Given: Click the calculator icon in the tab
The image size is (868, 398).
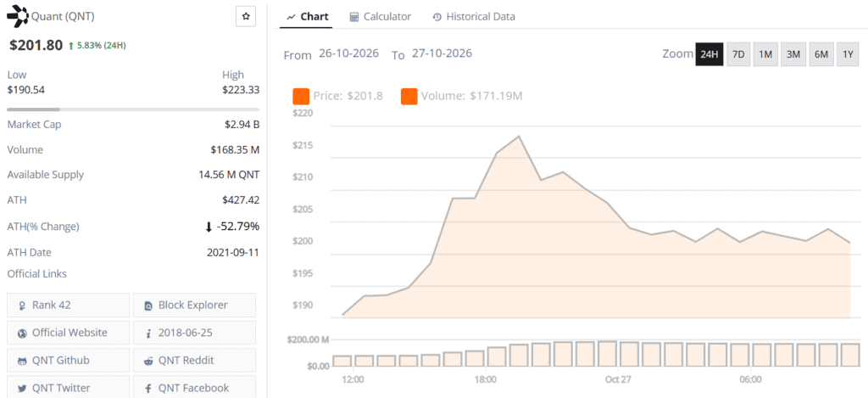Looking at the screenshot, I should [x=354, y=17].
